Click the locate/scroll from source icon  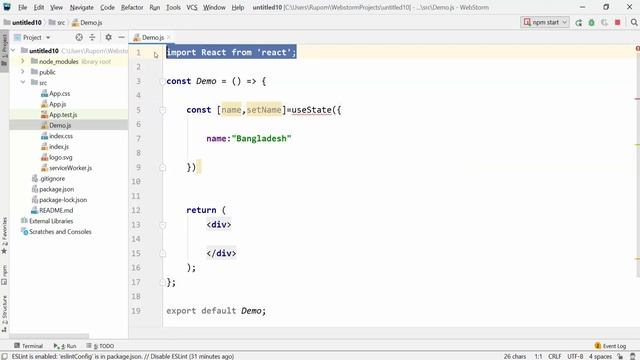click(x=79, y=37)
